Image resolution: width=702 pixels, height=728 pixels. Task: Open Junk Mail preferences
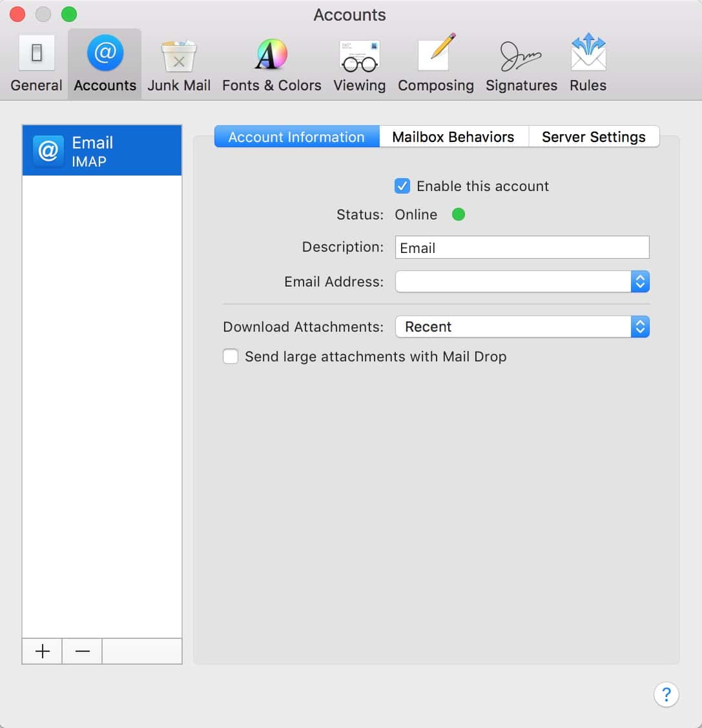click(x=179, y=65)
